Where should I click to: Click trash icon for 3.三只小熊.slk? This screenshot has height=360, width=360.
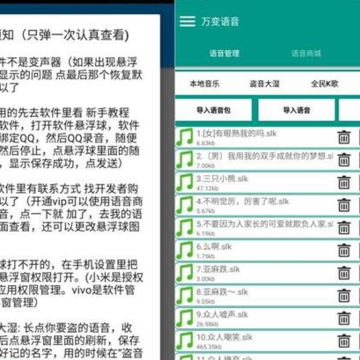[344, 183]
